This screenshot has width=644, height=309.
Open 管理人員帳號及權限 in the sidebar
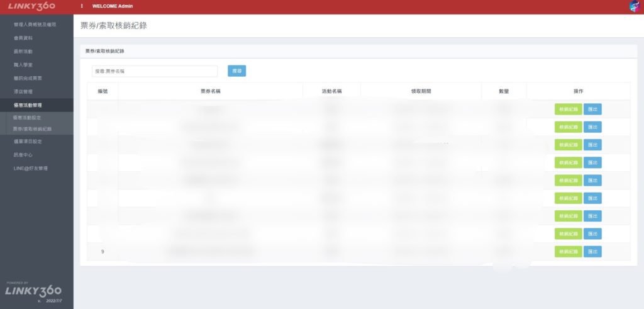(x=35, y=25)
